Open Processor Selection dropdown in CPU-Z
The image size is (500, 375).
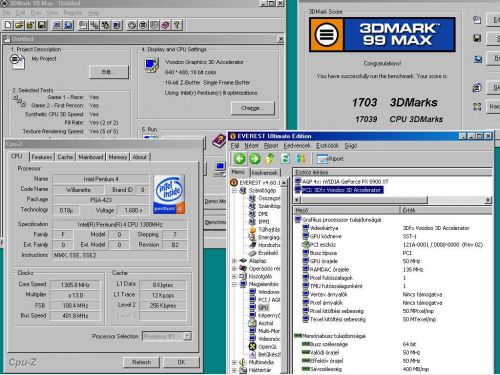click(x=188, y=336)
